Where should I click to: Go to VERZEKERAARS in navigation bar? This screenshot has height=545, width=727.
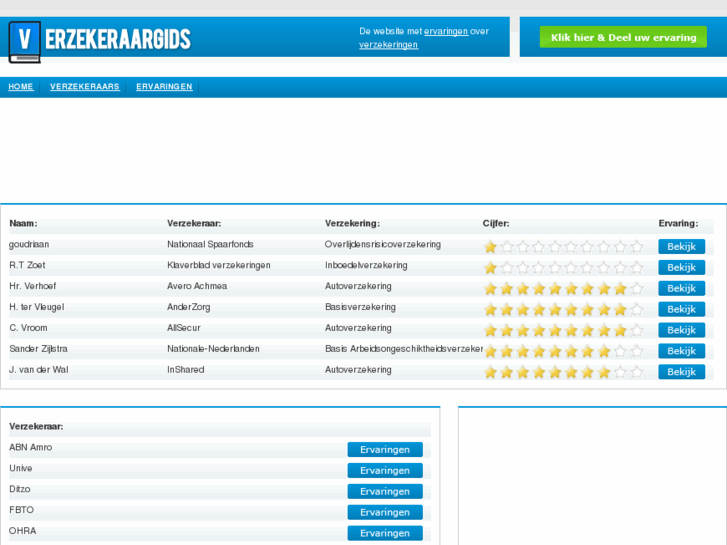85,87
